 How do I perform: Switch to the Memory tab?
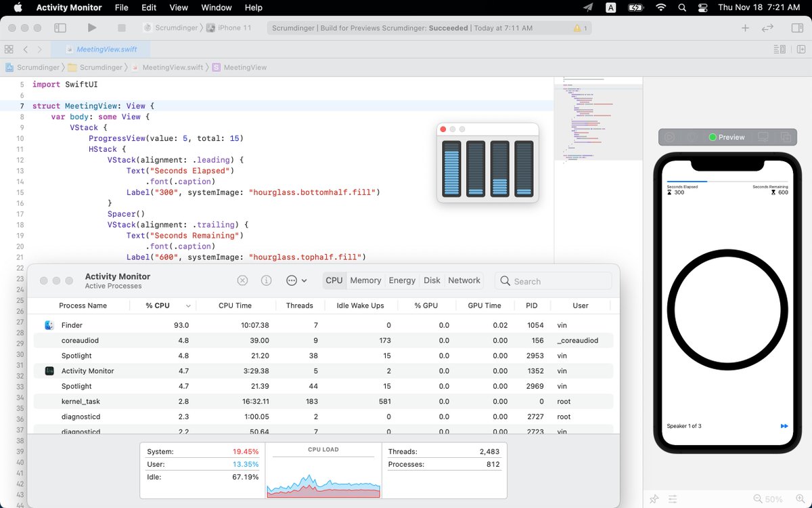pos(366,280)
